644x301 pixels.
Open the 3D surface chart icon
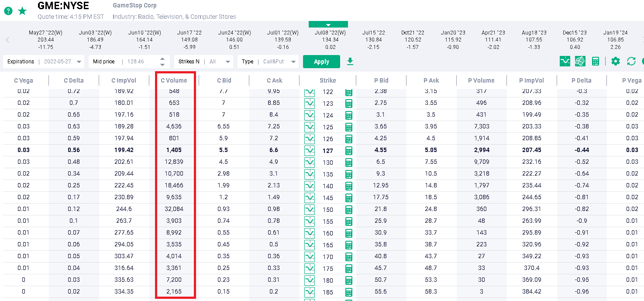point(580,61)
